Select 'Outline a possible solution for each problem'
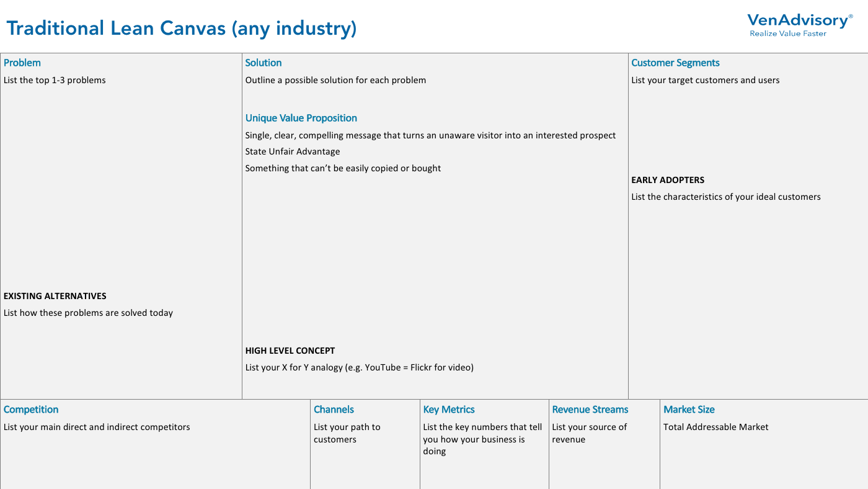Viewport: 868px width, 489px height. click(x=335, y=80)
